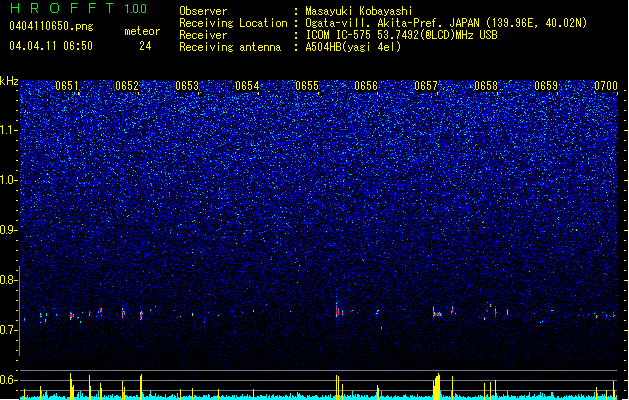
Task: Click the 0653 time axis label
Action: tap(187, 86)
